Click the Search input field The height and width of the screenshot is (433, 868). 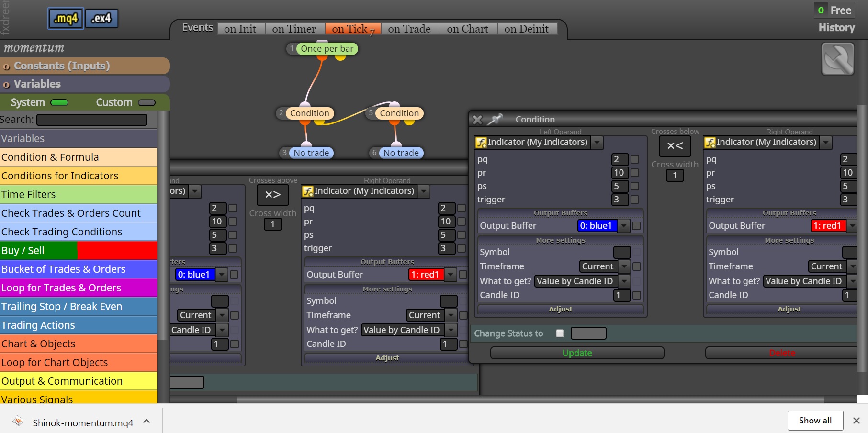(91, 120)
